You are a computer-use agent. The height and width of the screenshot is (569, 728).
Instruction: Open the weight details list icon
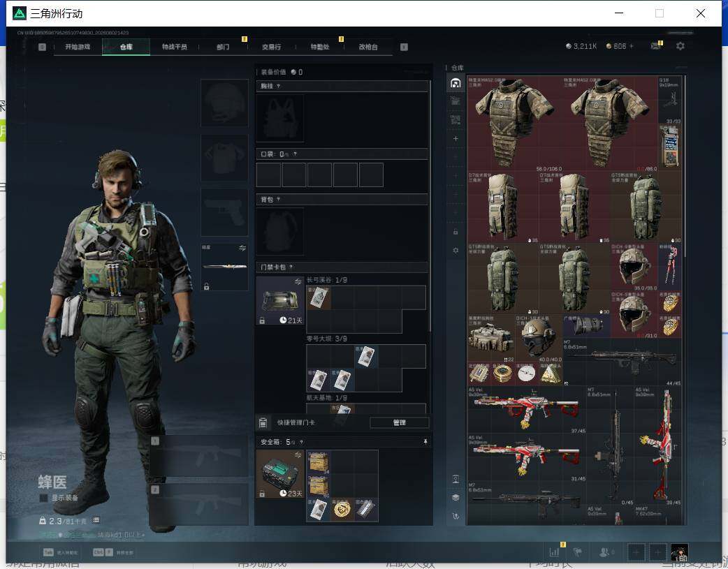point(96,520)
